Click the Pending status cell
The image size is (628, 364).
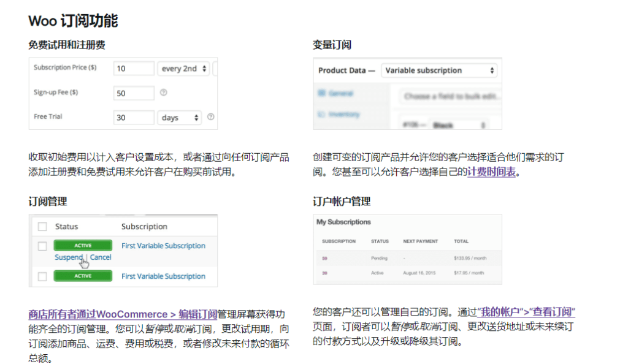coord(379,259)
